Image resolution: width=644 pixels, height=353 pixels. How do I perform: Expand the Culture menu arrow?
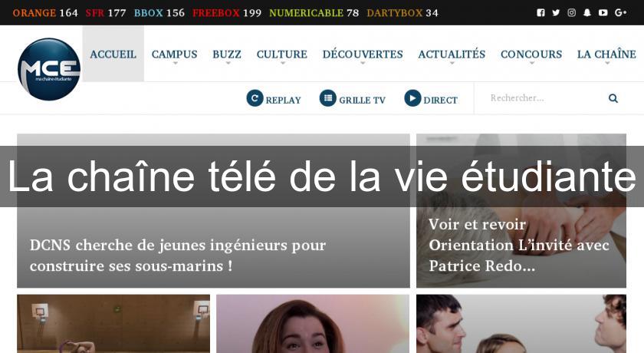[x=283, y=63]
